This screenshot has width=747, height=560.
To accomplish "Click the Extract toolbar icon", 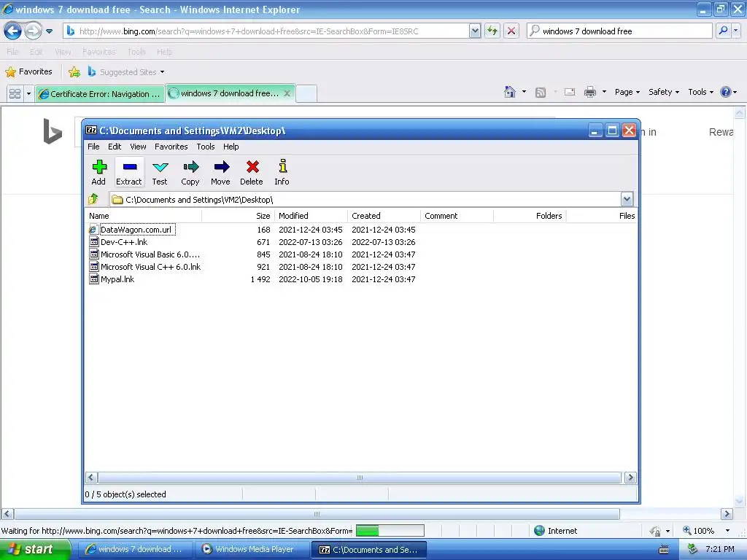I will click(129, 172).
